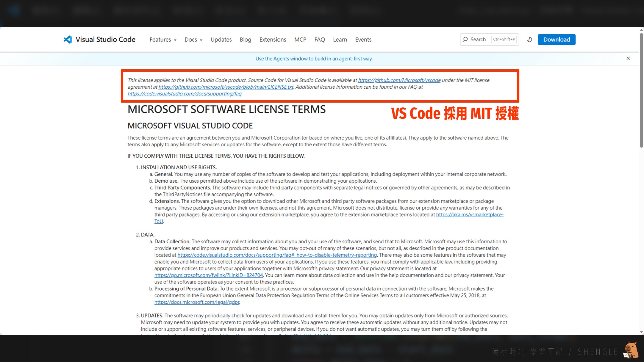Viewport: 644px width, 362px height.
Task: Click the 'Processing of Personal Data.' text
Action: [x=187, y=289]
